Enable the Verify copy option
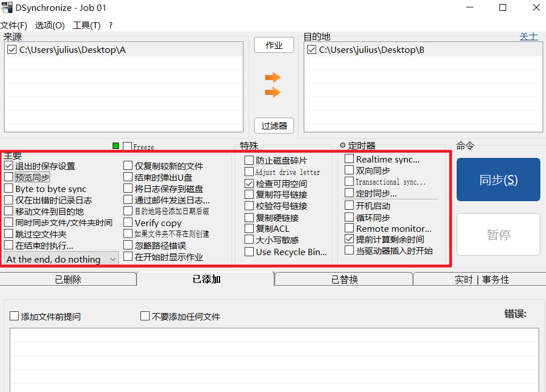Image resolution: width=546 pixels, height=392 pixels. pos(127,223)
